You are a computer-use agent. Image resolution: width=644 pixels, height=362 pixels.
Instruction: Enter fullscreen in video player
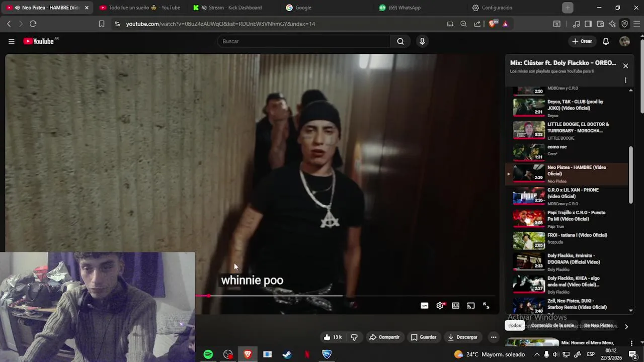tap(486, 306)
